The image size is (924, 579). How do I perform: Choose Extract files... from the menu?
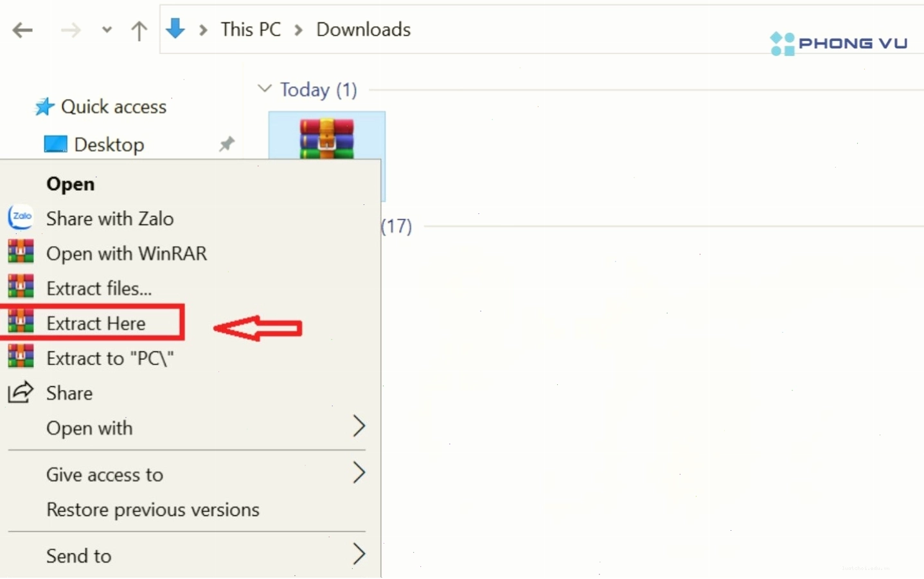(x=99, y=288)
